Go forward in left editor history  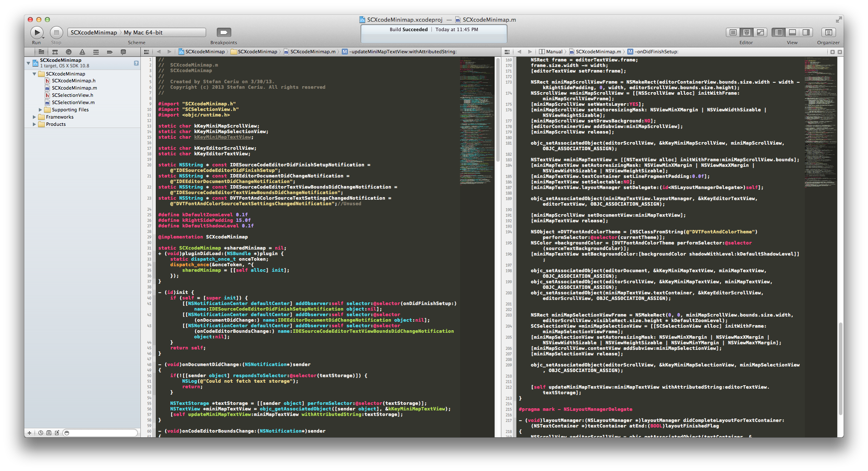click(169, 52)
